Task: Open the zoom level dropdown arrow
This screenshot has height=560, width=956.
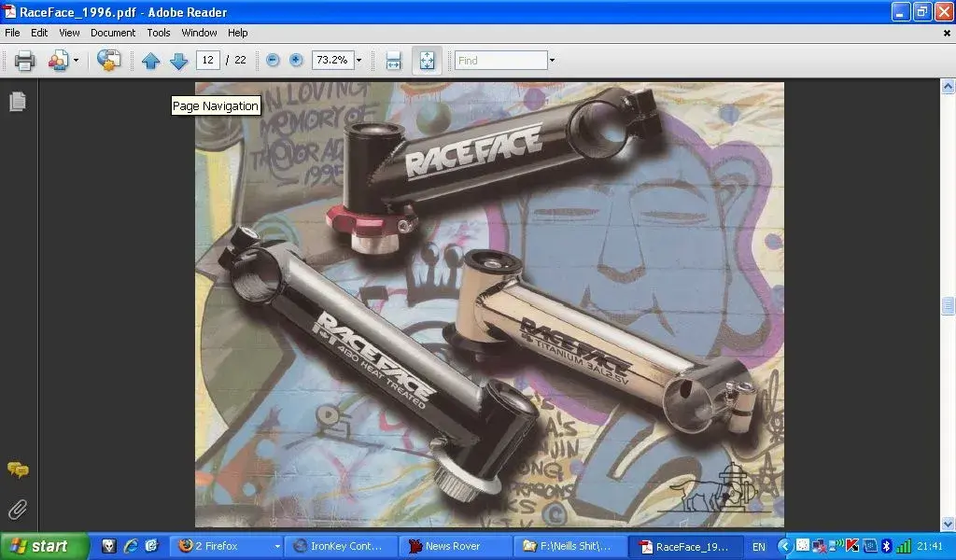Action: tap(359, 60)
